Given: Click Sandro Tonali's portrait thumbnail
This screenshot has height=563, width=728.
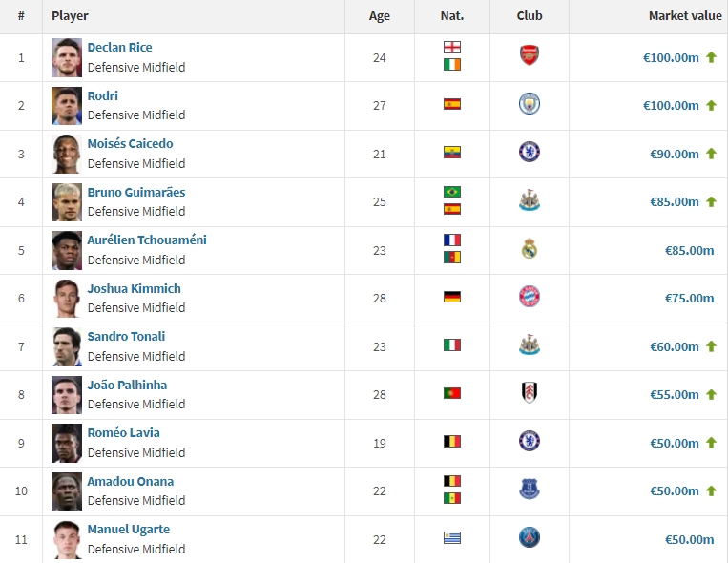Looking at the screenshot, I should tap(67, 346).
